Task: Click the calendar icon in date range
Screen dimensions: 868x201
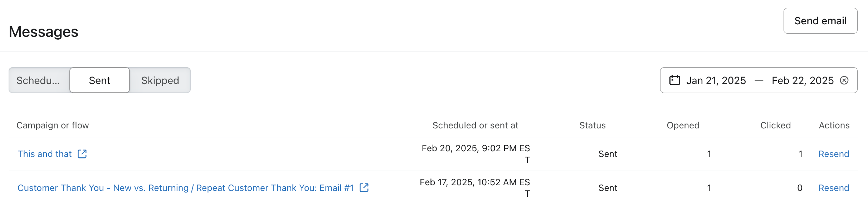Action: (x=674, y=80)
